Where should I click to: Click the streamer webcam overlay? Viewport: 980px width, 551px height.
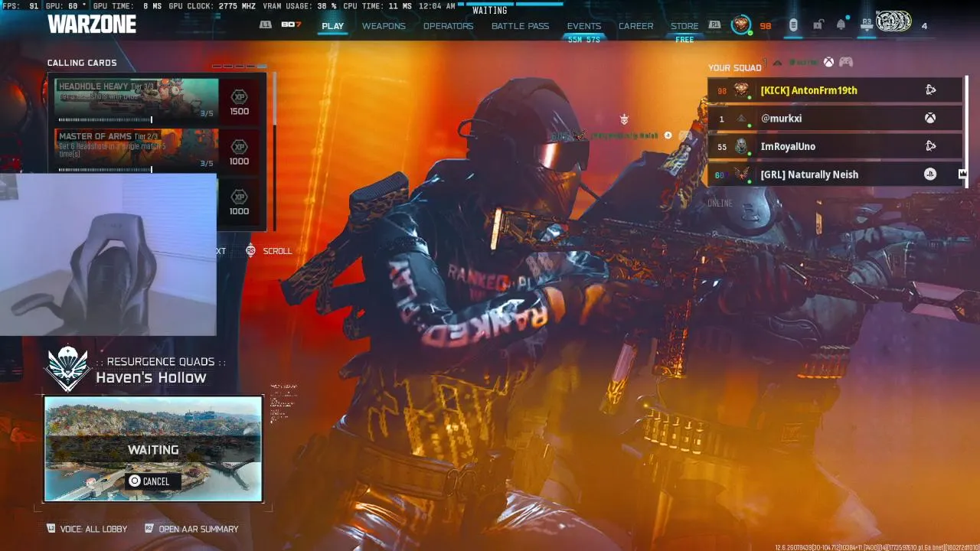coord(108,255)
